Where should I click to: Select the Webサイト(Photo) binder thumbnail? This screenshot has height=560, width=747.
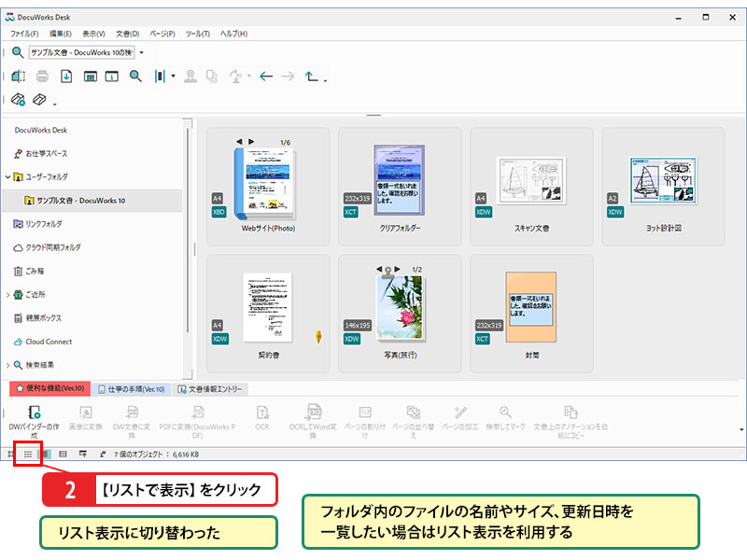click(268, 186)
